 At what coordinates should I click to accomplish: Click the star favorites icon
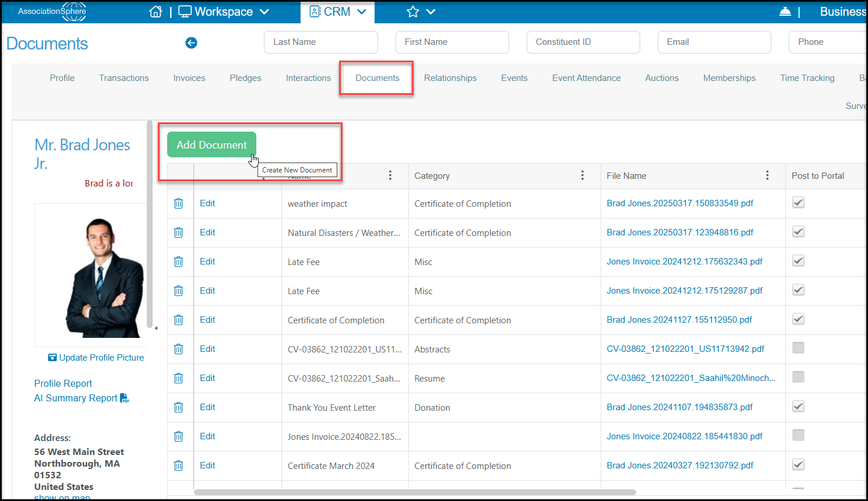coord(413,12)
